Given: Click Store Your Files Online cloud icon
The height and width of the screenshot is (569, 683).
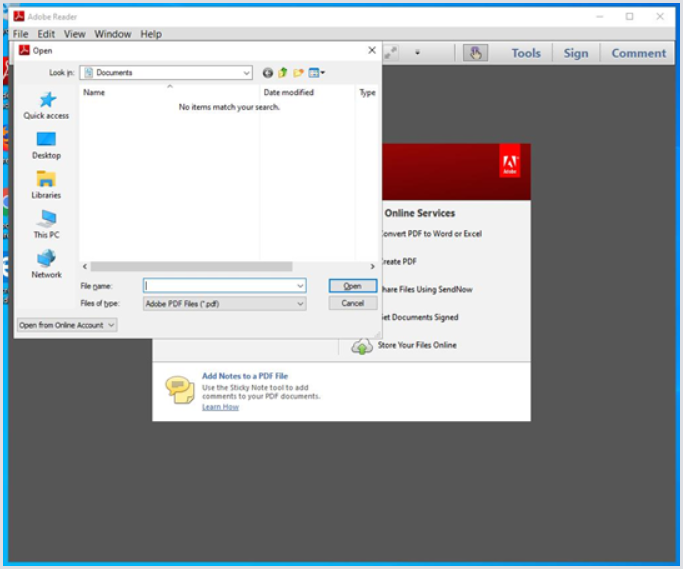Looking at the screenshot, I should click(x=362, y=346).
